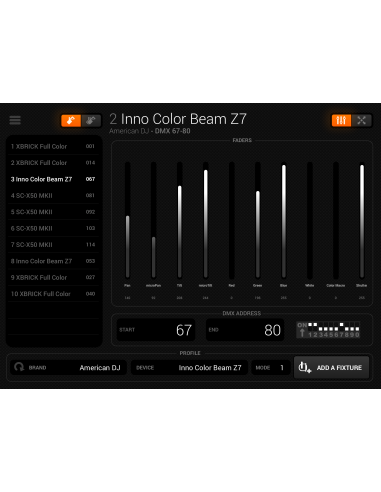381x492 pixels.
Task: Select fixture 10 XBRICK Full Color
Action: click(x=53, y=294)
